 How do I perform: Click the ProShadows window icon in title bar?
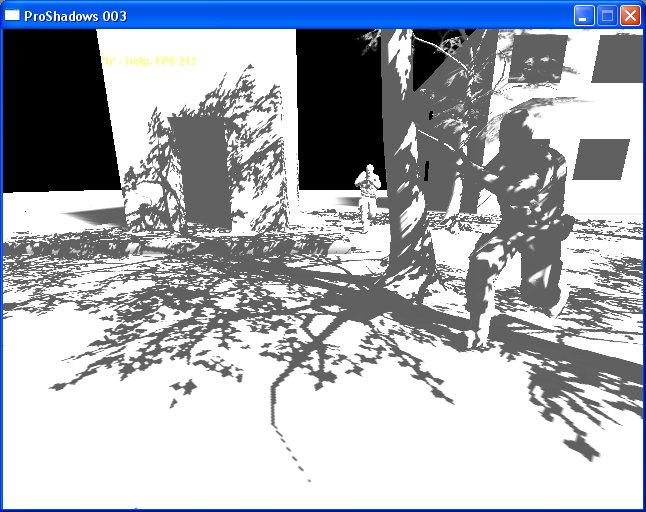point(12,15)
